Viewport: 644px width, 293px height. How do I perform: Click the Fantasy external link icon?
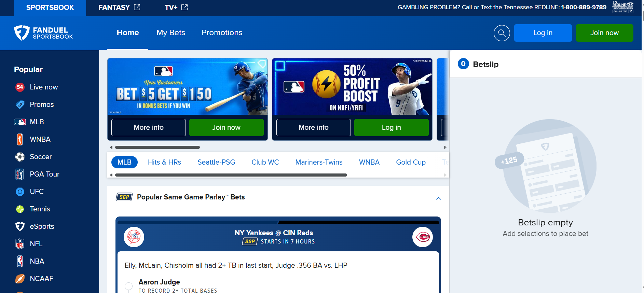pyautogui.click(x=137, y=7)
